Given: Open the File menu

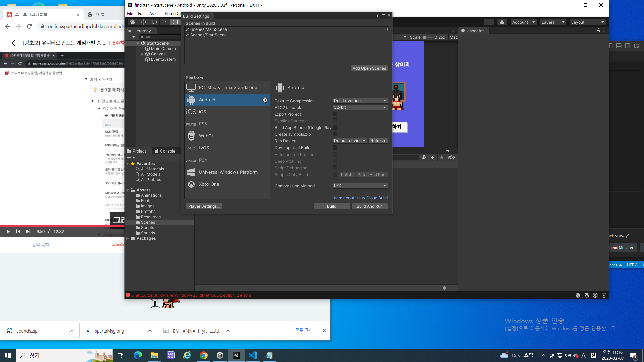Looking at the screenshot, I should [130, 14].
